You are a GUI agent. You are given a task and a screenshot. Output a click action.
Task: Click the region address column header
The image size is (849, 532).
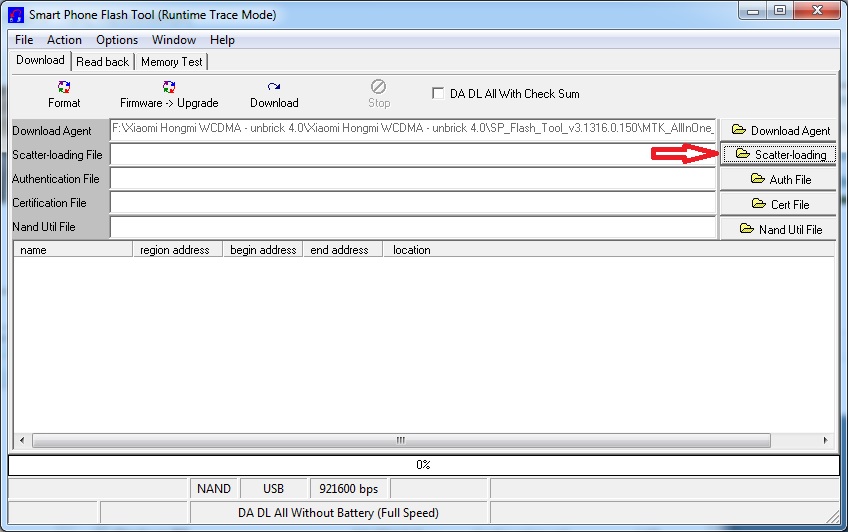[176, 250]
